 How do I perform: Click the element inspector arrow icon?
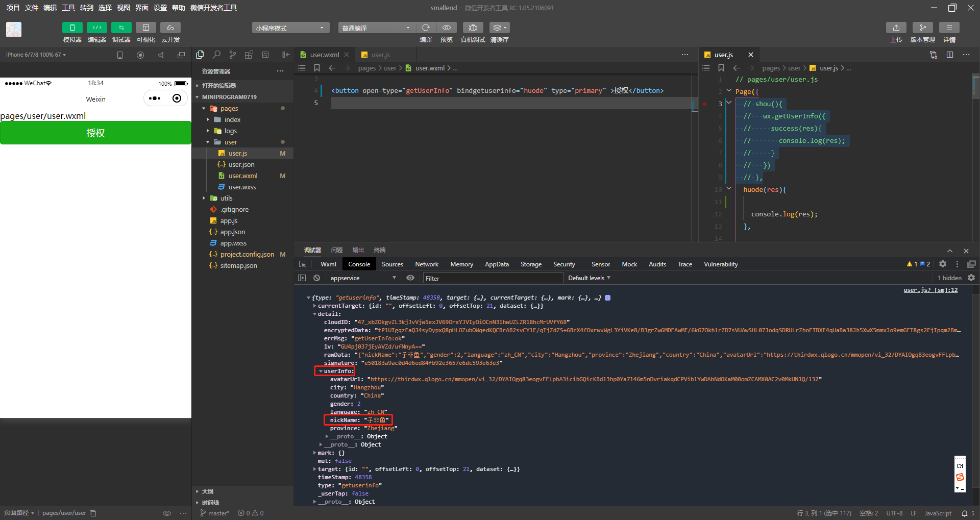point(303,264)
